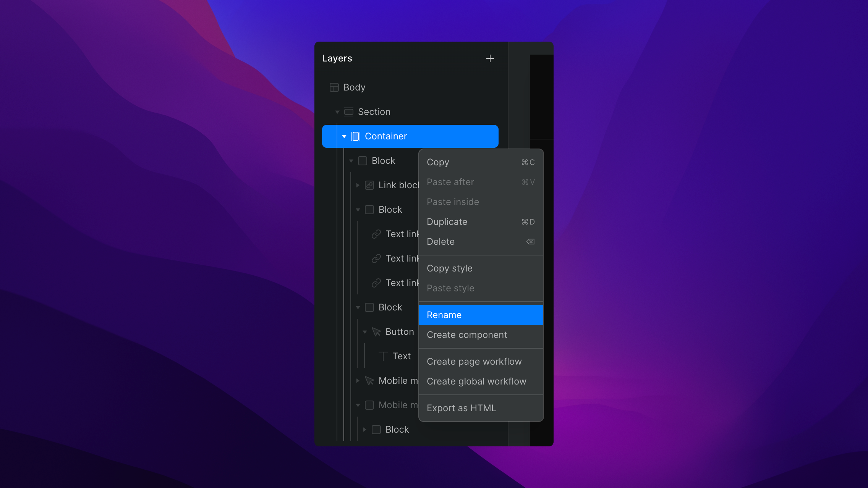Image resolution: width=868 pixels, height=488 pixels.
Task: Select the Link block layer label
Action: tap(398, 185)
